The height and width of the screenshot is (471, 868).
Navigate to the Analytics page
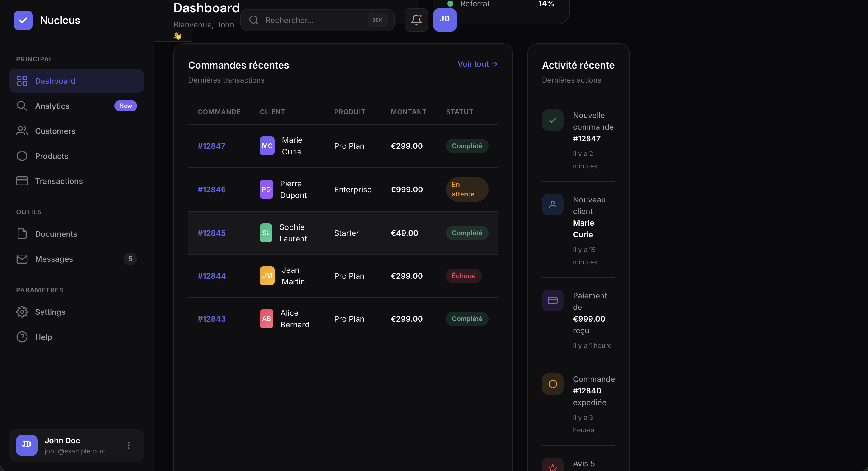point(52,106)
